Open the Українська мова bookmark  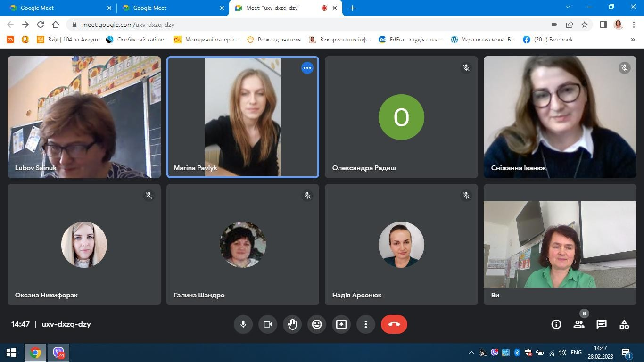click(483, 40)
